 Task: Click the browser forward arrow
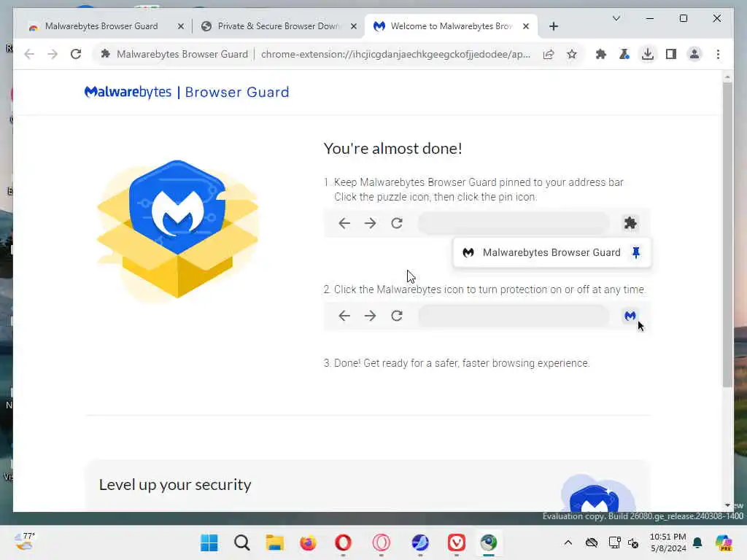coord(53,54)
